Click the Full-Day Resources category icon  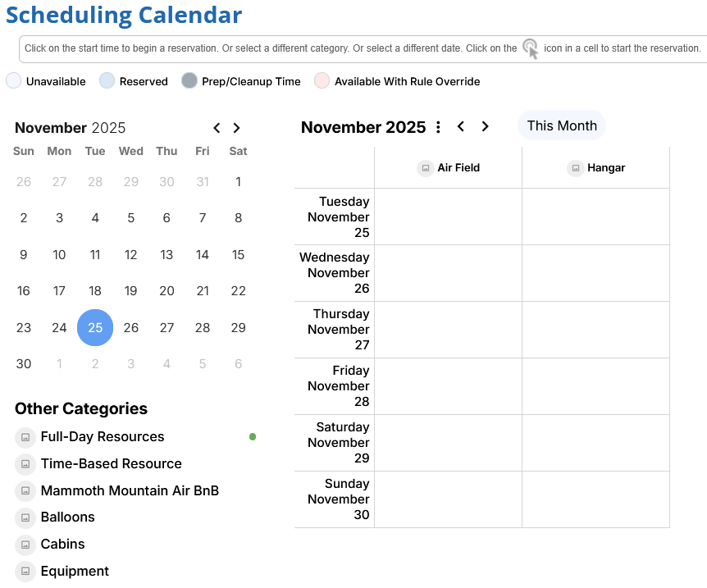pos(25,437)
